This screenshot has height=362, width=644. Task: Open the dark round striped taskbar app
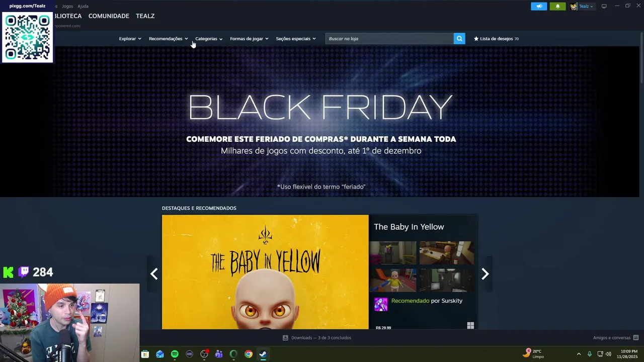tap(189, 354)
